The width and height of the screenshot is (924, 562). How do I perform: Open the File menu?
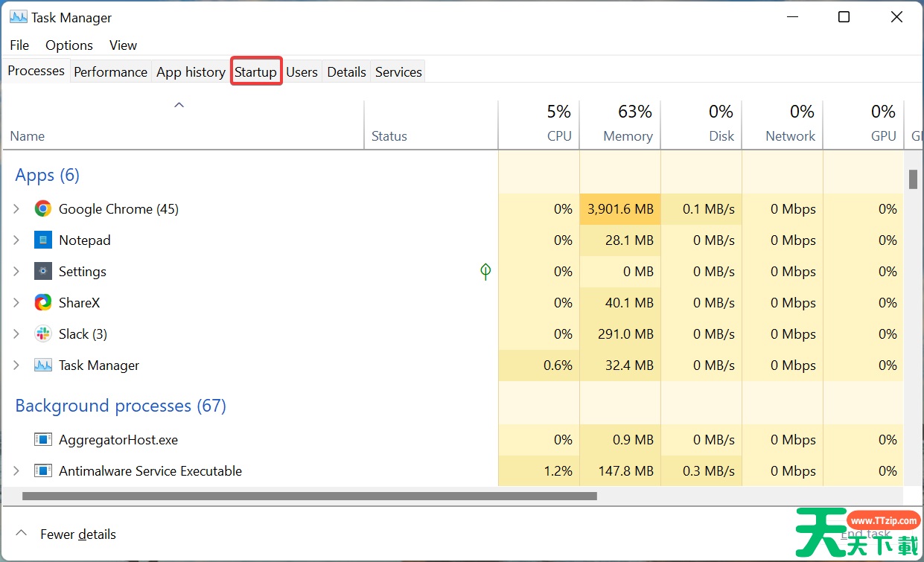point(19,45)
